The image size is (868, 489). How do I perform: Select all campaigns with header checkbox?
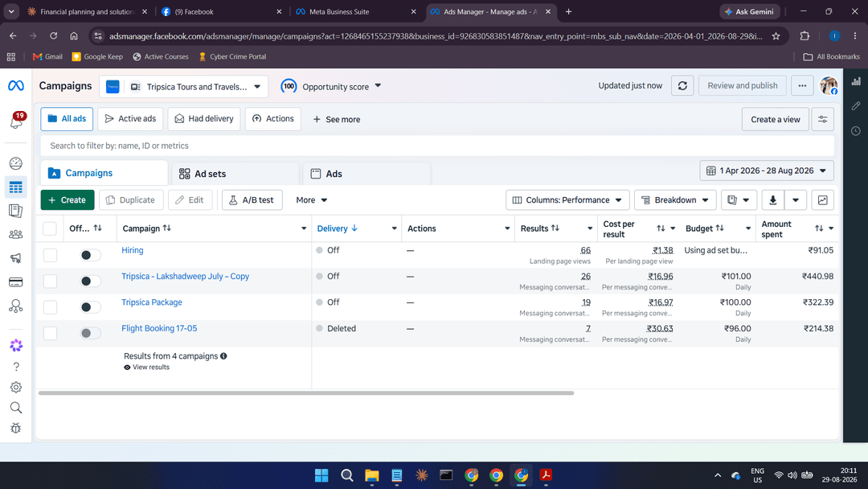[50, 228]
